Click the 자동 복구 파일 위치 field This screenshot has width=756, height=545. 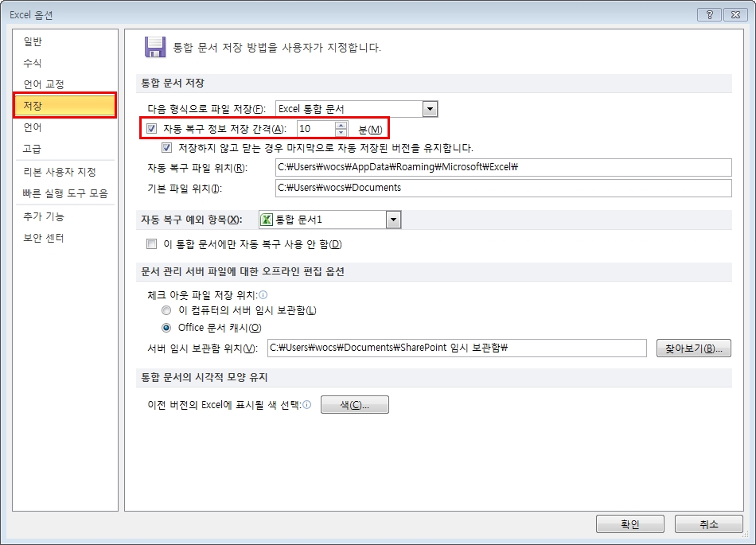(x=504, y=167)
